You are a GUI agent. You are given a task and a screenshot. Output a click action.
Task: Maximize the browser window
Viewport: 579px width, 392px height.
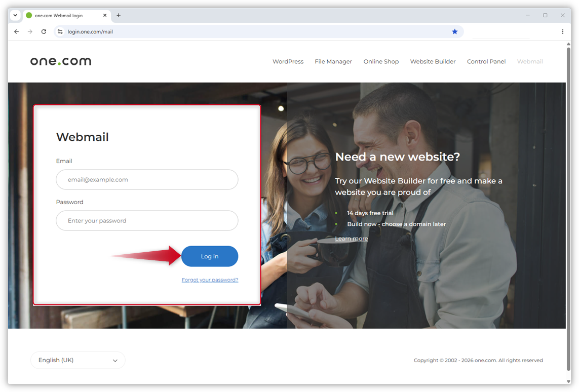[545, 16]
